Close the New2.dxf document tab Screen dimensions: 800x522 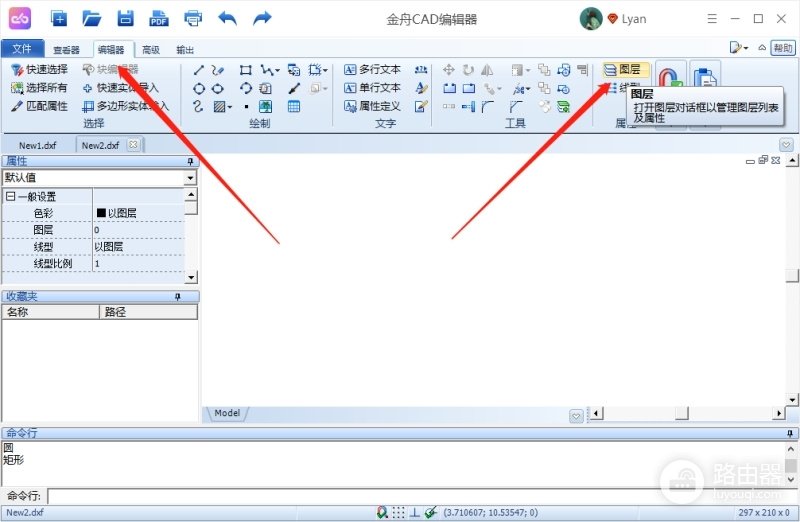(x=133, y=144)
